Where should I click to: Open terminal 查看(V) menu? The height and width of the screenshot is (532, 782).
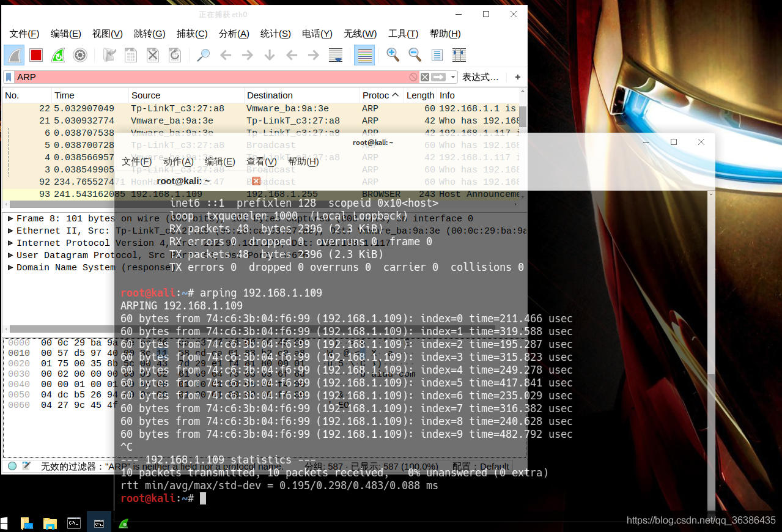click(262, 161)
